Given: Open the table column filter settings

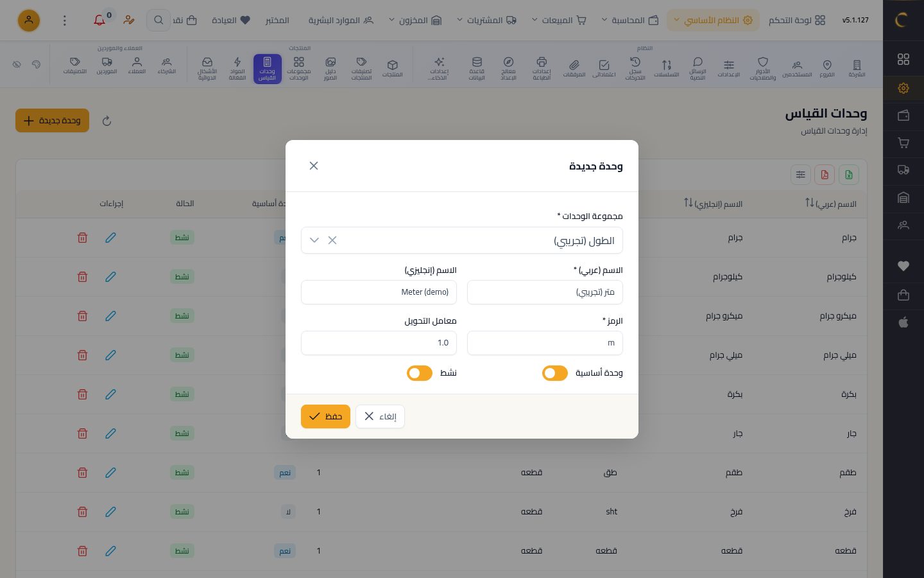Looking at the screenshot, I should (800, 175).
